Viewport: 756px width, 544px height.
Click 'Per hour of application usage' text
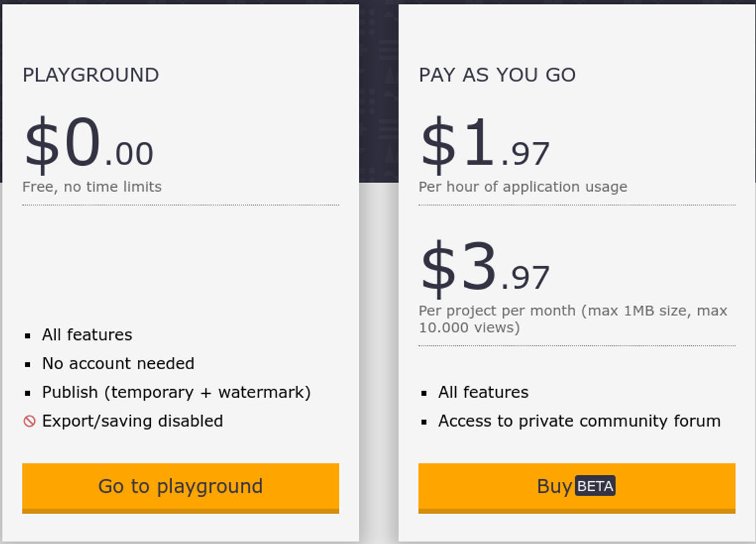[523, 186]
